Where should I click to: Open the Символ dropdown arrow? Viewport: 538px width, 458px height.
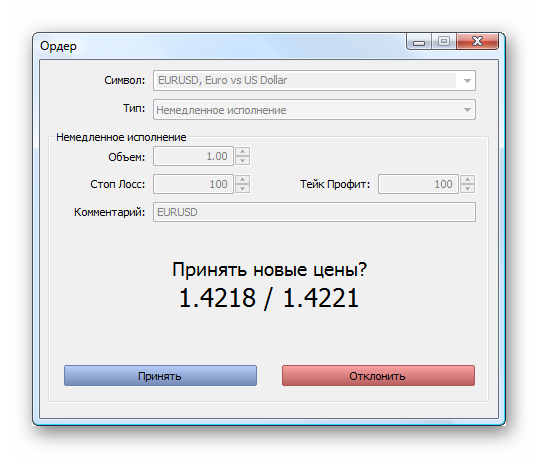(x=467, y=81)
